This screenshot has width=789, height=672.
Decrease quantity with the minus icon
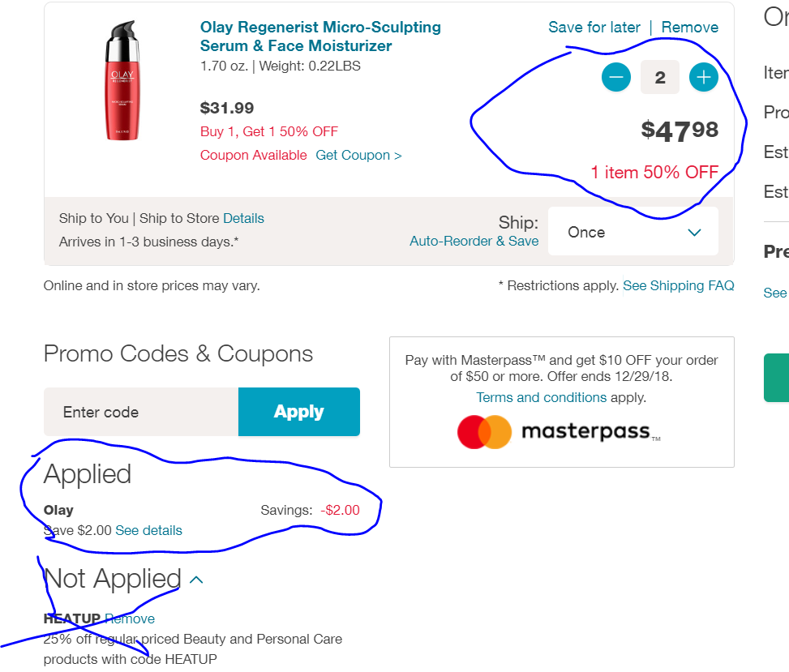coord(616,78)
